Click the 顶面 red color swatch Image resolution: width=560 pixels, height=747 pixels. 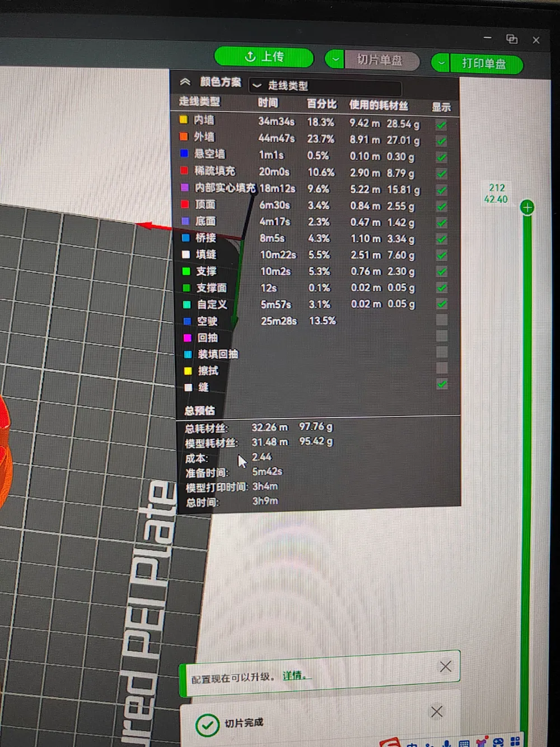[x=184, y=204]
